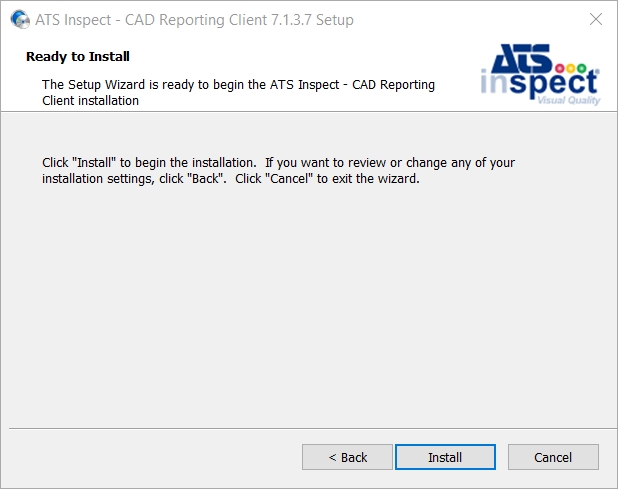618x489 pixels.
Task: Click the ATS Inspect logo
Action: point(540,74)
